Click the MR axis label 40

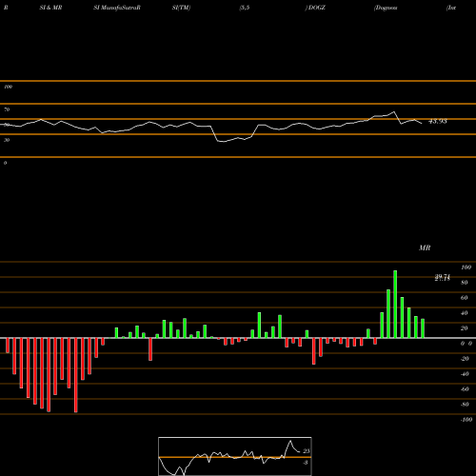465,313
